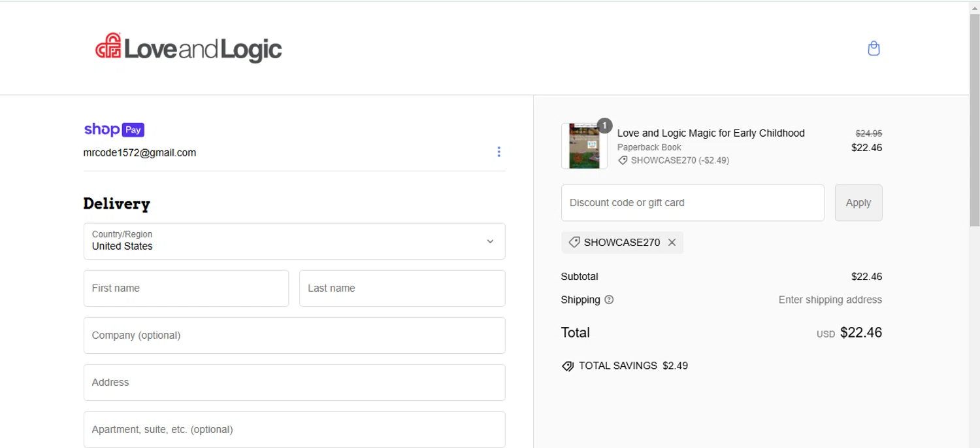Screen dimensions: 980x448
Task: Select the Apartment, suite, etc. field
Action: pos(294,430)
